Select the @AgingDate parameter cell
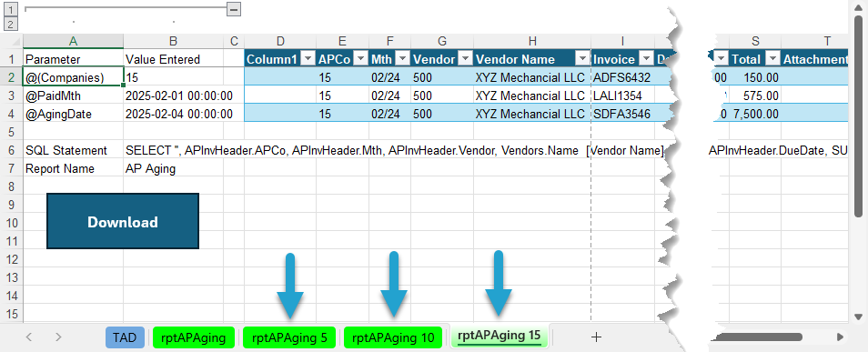 [x=73, y=114]
